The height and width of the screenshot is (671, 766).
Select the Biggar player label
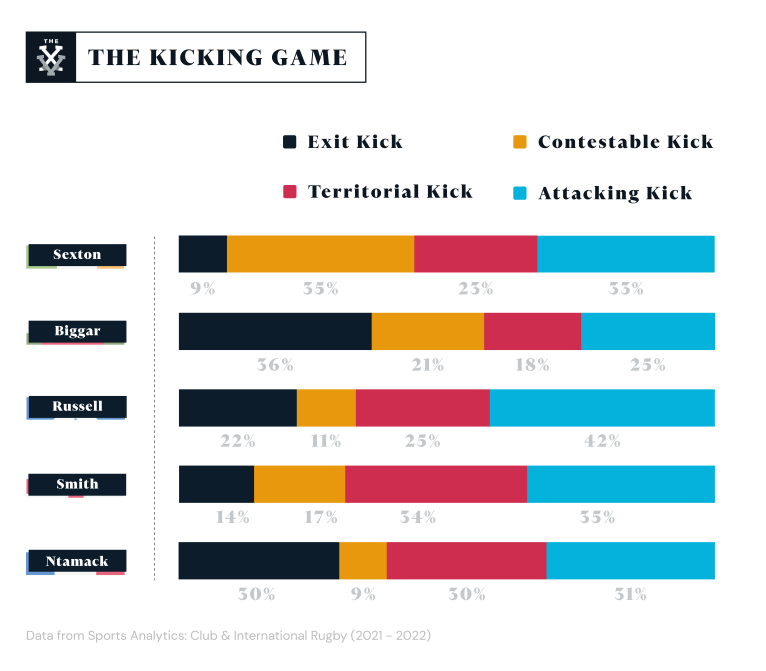point(77,331)
